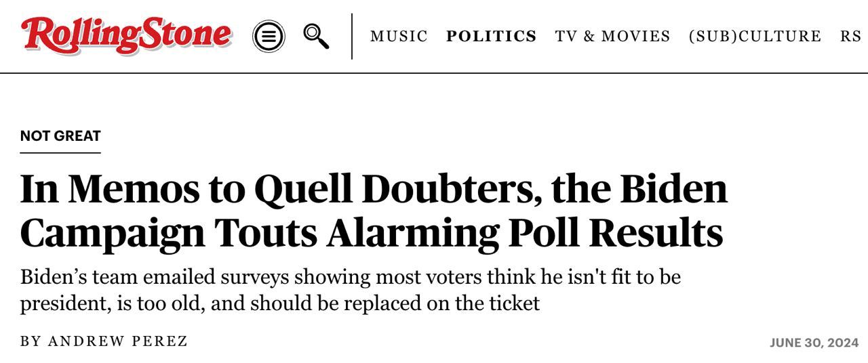Click the horizontal rule below the header
The height and width of the screenshot is (363, 868).
pos(434,72)
